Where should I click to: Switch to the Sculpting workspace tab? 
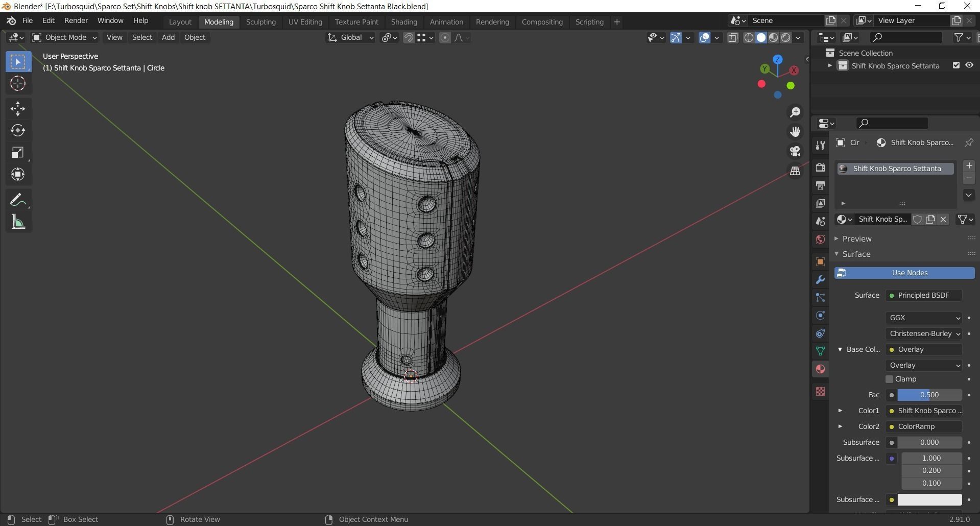click(261, 22)
